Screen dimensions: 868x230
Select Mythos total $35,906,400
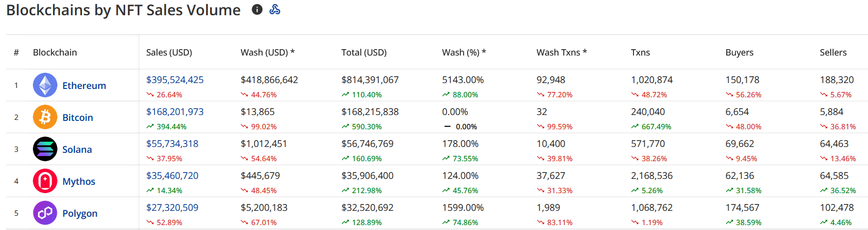point(368,175)
